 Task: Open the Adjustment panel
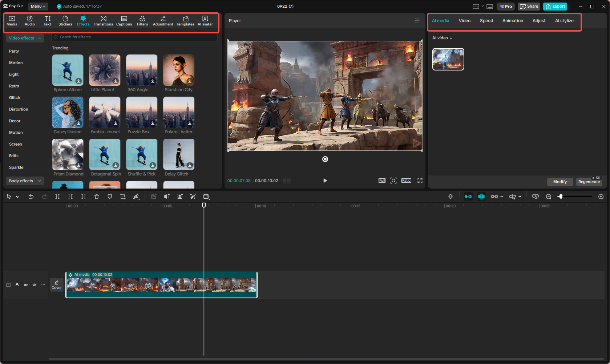[x=163, y=21]
